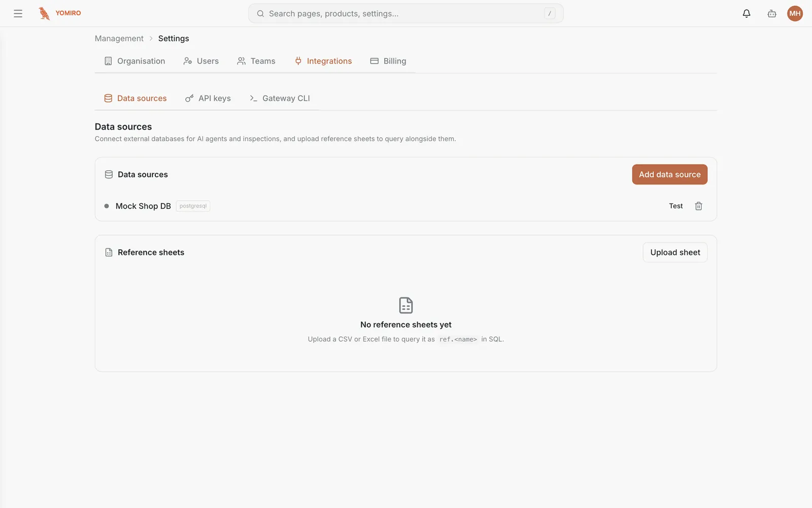Click the search magnifier icon
Viewport: 812px width, 508px height.
tap(260, 14)
